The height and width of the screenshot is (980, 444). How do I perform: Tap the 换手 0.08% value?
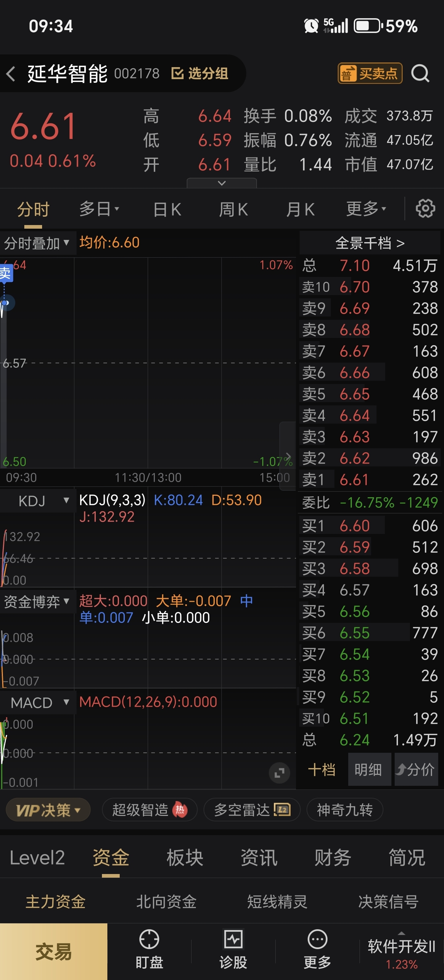point(308,116)
